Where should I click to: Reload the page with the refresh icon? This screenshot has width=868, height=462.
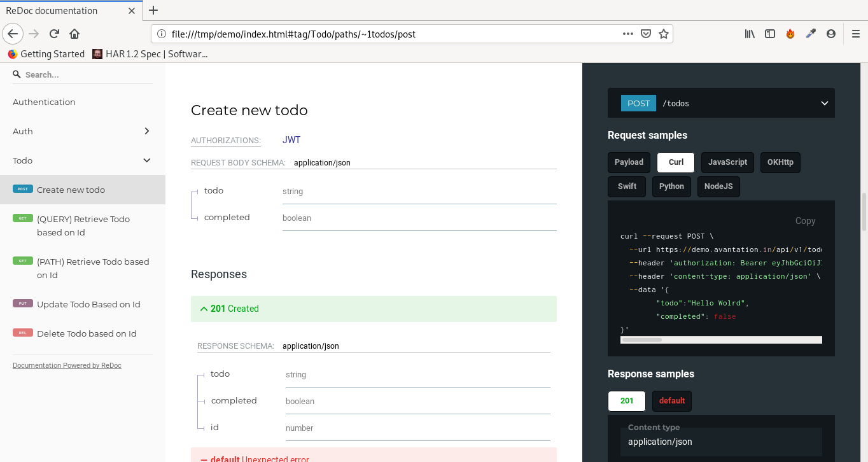click(x=55, y=34)
